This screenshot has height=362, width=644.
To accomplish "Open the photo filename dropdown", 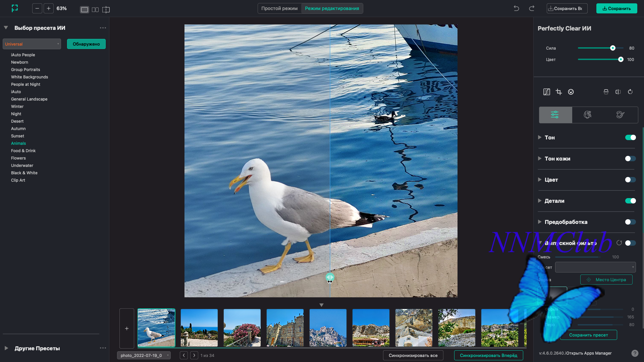I will coord(144,355).
